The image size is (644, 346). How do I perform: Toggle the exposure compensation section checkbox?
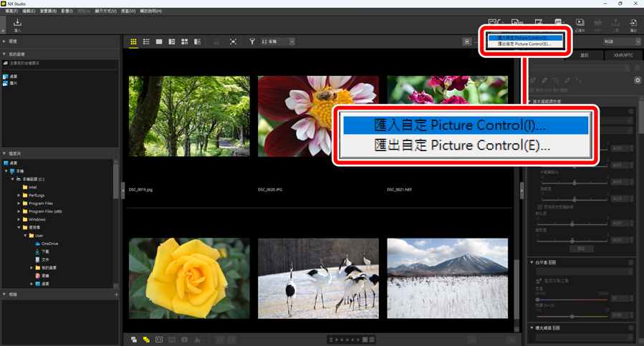631,328
